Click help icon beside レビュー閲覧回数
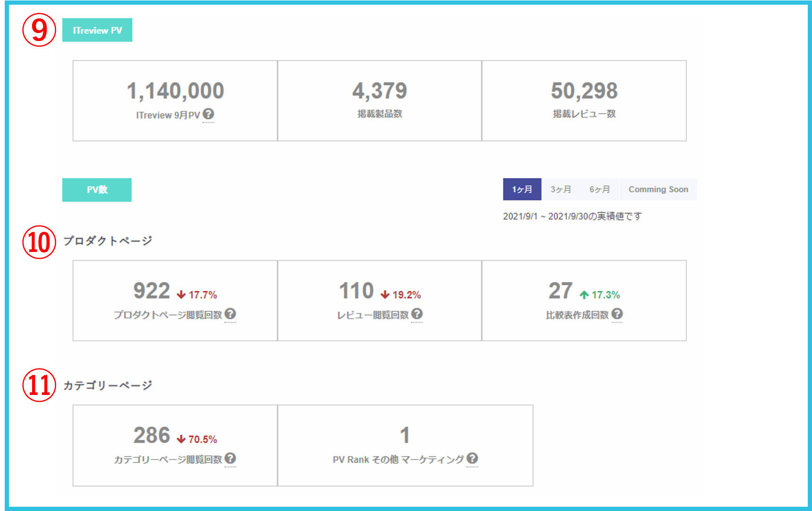This screenshot has width=812, height=511. (x=417, y=314)
